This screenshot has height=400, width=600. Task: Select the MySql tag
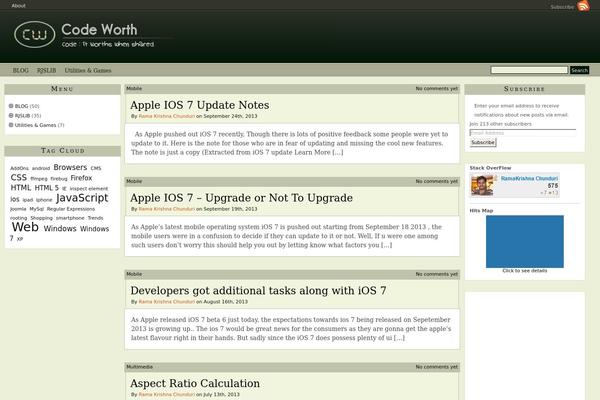(37, 209)
